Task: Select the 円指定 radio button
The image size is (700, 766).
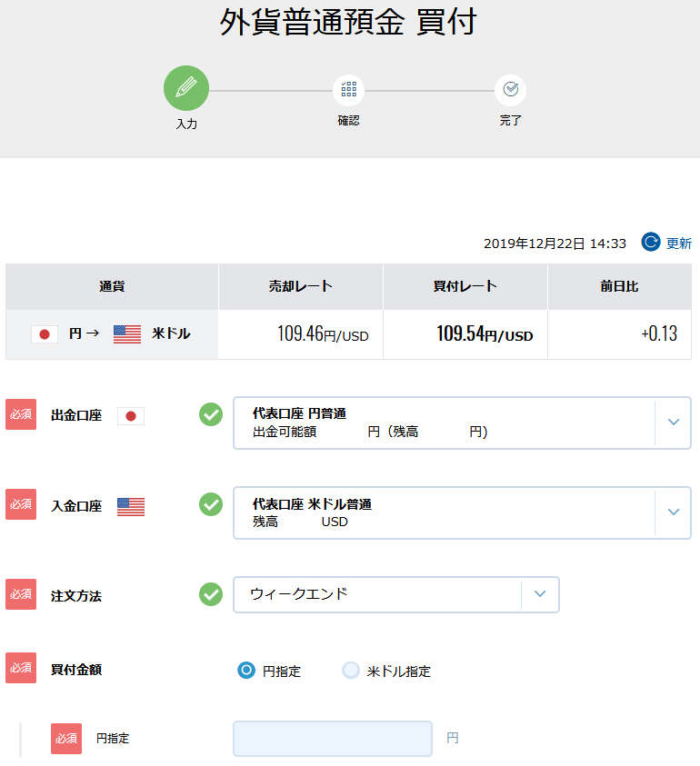Action: [x=245, y=671]
